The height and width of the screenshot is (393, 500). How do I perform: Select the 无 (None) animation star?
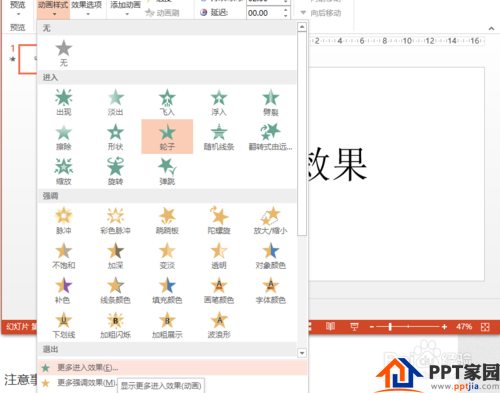63,53
